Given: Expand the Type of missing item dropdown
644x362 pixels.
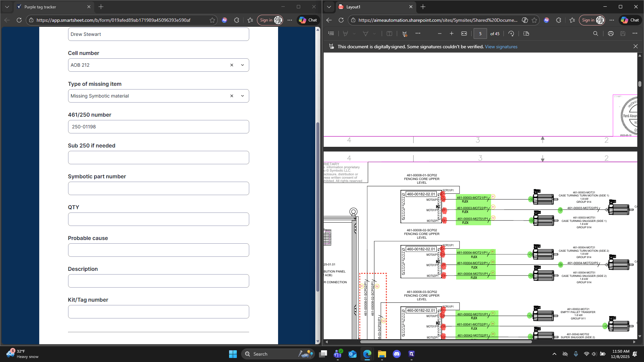Looking at the screenshot, I should click(x=243, y=96).
